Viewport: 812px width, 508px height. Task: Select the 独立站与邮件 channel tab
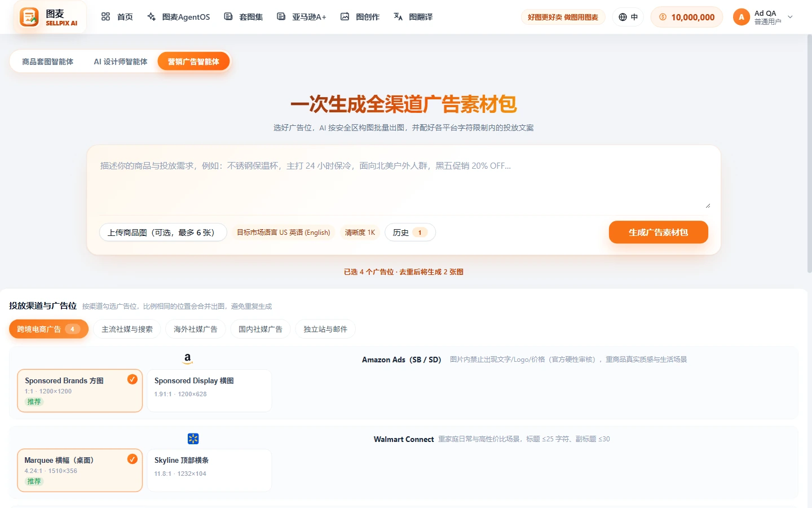click(325, 329)
